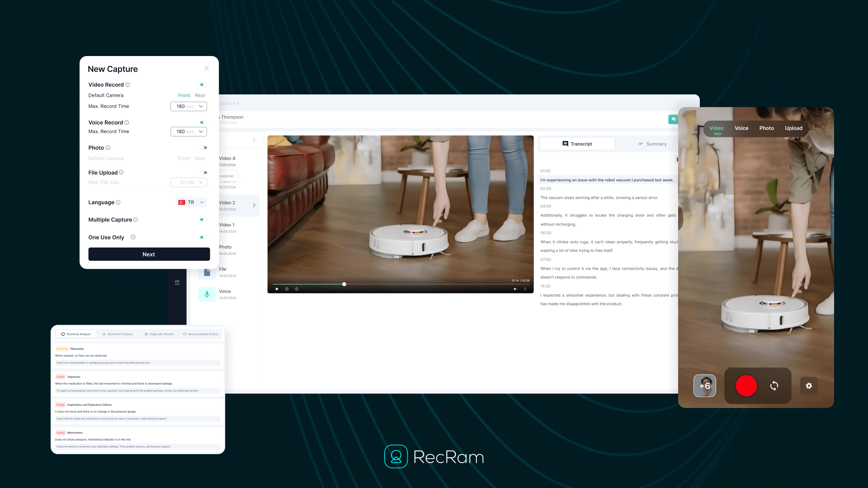Toggle the One Use Only switch
Image resolution: width=868 pixels, height=488 pixels.
tap(203, 237)
